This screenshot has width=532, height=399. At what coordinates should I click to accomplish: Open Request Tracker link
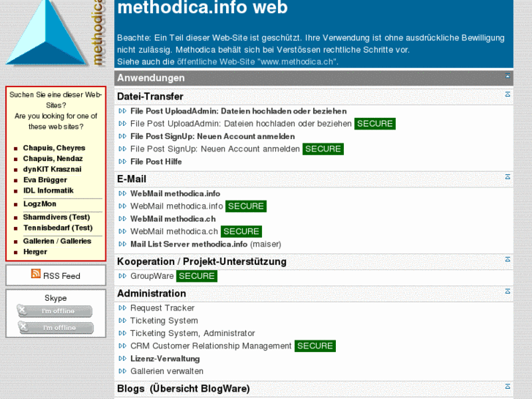point(162,307)
